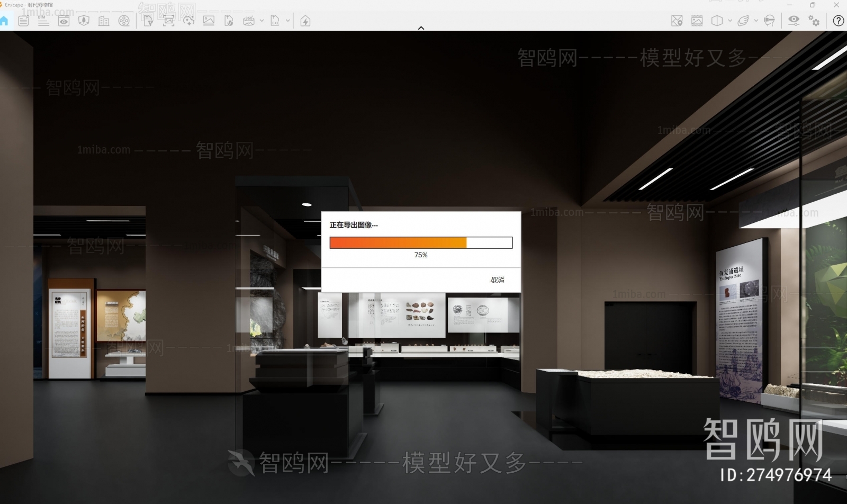Viewport: 847px width, 504px height.
Task: Click the picture export icon
Action: (209, 21)
